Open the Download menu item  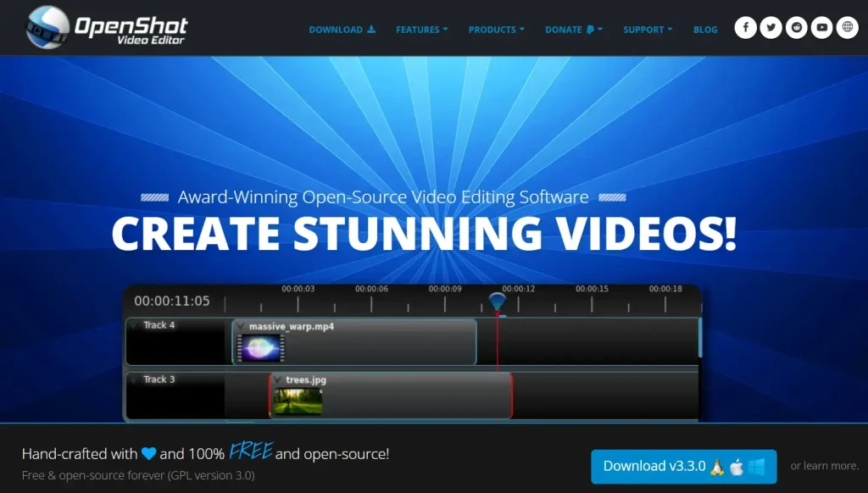(x=342, y=30)
